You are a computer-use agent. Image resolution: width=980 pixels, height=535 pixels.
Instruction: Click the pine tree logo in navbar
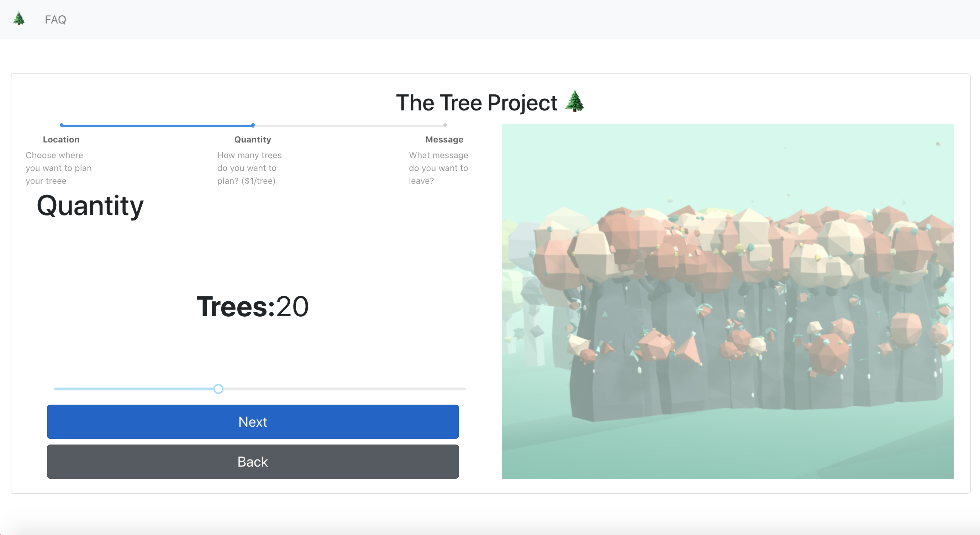point(18,19)
